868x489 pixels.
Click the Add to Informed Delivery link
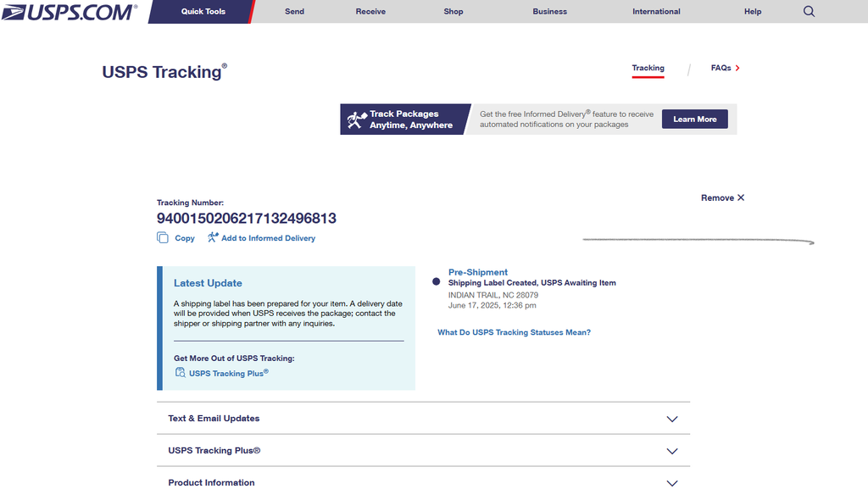tap(269, 238)
